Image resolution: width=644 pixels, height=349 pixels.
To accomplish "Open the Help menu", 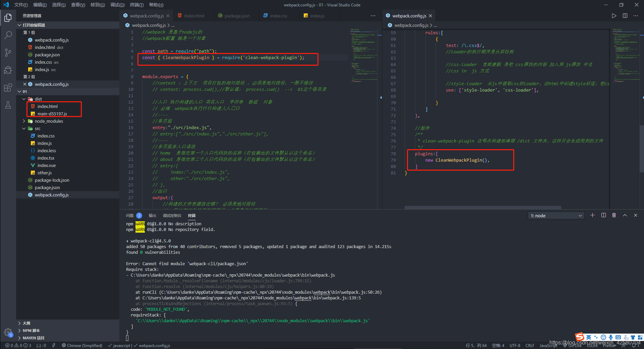I will [156, 5].
